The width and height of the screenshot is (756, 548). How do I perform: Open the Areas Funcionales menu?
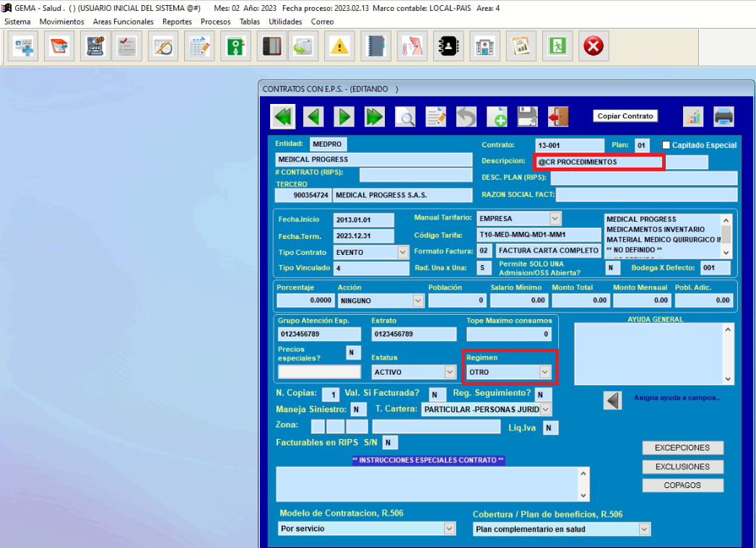tap(123, 22)
